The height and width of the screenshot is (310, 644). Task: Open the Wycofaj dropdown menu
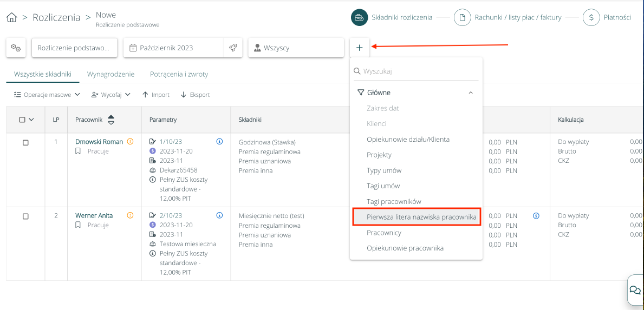coord(111,95)
